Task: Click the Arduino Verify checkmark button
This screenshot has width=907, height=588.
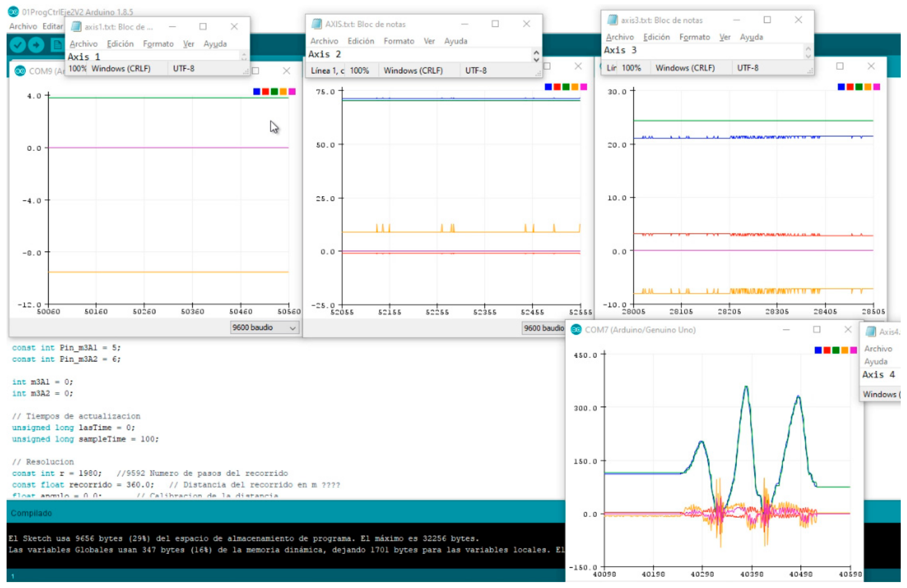Action: [18, 45]
